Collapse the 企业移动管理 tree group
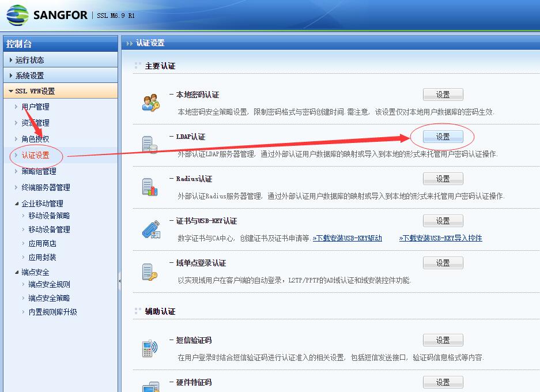The height and width of the screenshot is (392, 540). (x=17, y=203)
